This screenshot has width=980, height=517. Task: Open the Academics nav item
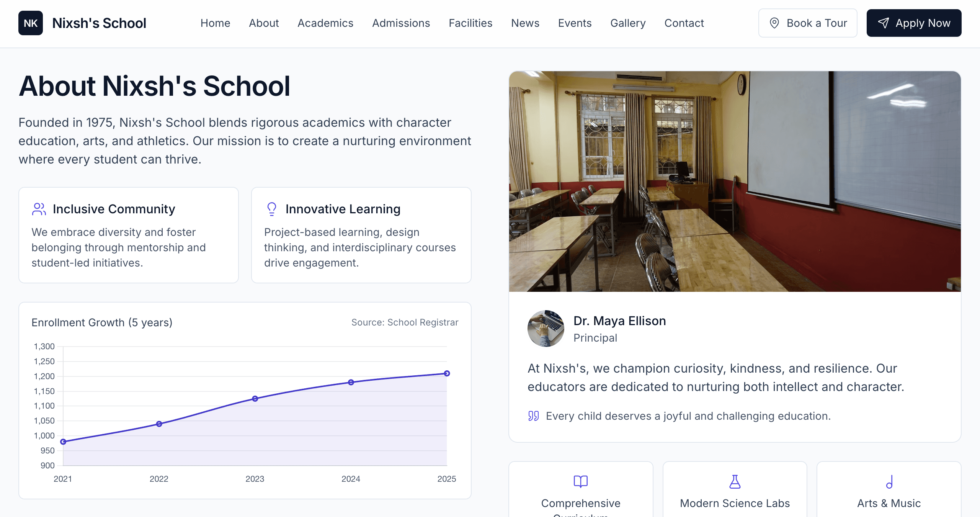pyautogui.click(x=325, y=23)
